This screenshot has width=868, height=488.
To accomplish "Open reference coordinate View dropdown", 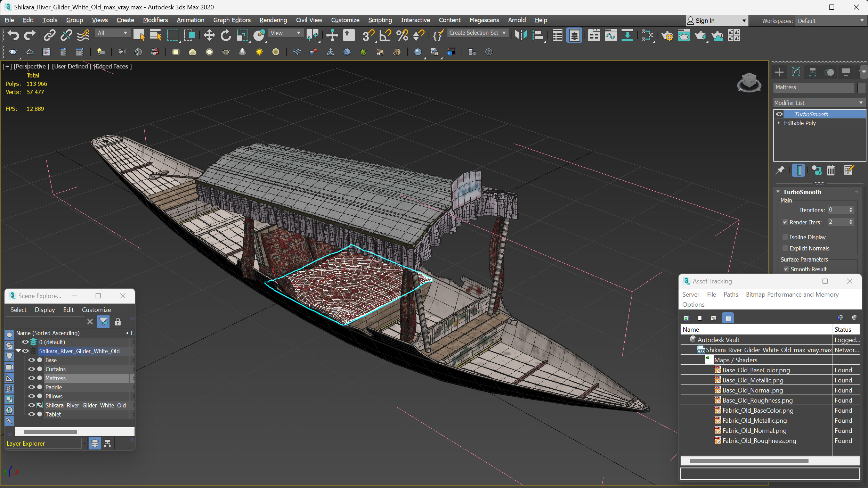I will click(x=285, y=33).
